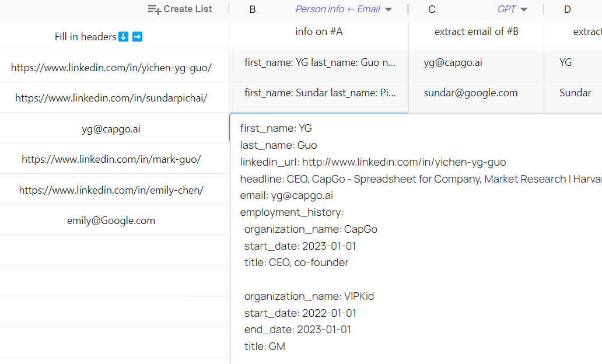Click the emily@Google.com cell

pos(111,220)
